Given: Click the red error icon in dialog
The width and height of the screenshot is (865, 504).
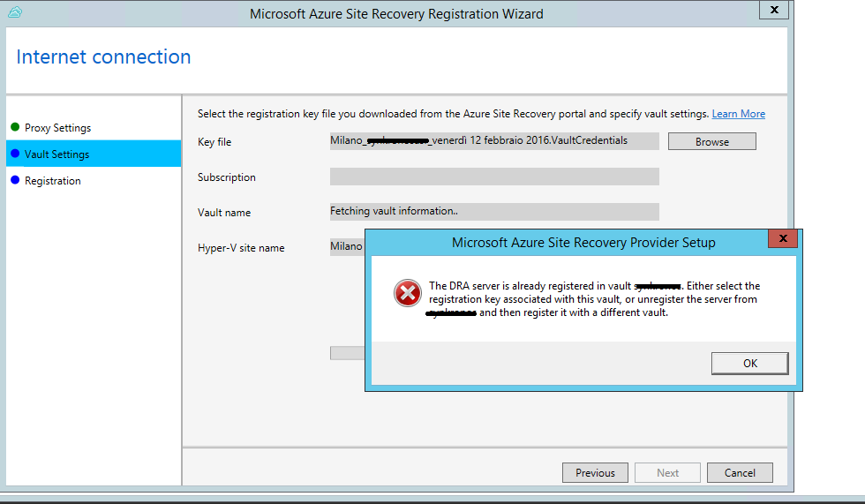Looking at the screenshot, I should [408, 293].
